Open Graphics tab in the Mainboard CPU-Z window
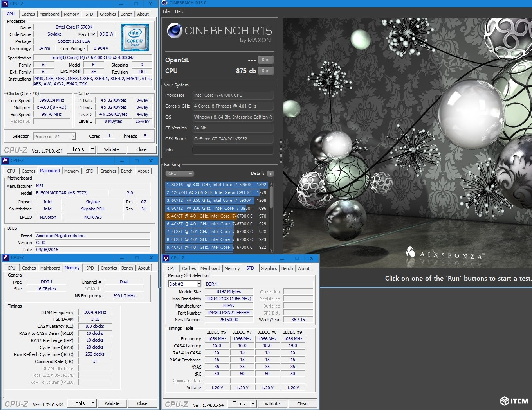Image resolution: width=532 pixels, height=410 pixels. click(x=108, y=171)
